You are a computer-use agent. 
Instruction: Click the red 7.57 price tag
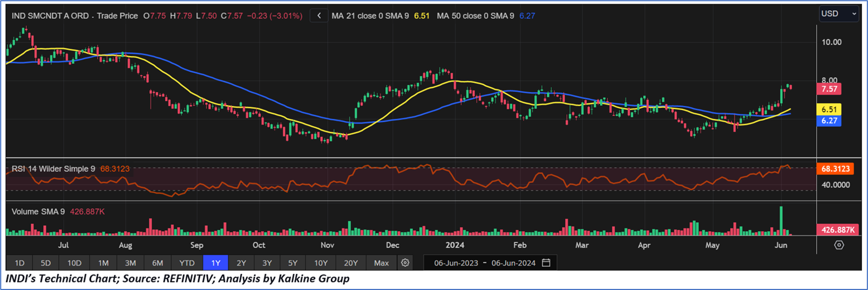pos(829,89)
